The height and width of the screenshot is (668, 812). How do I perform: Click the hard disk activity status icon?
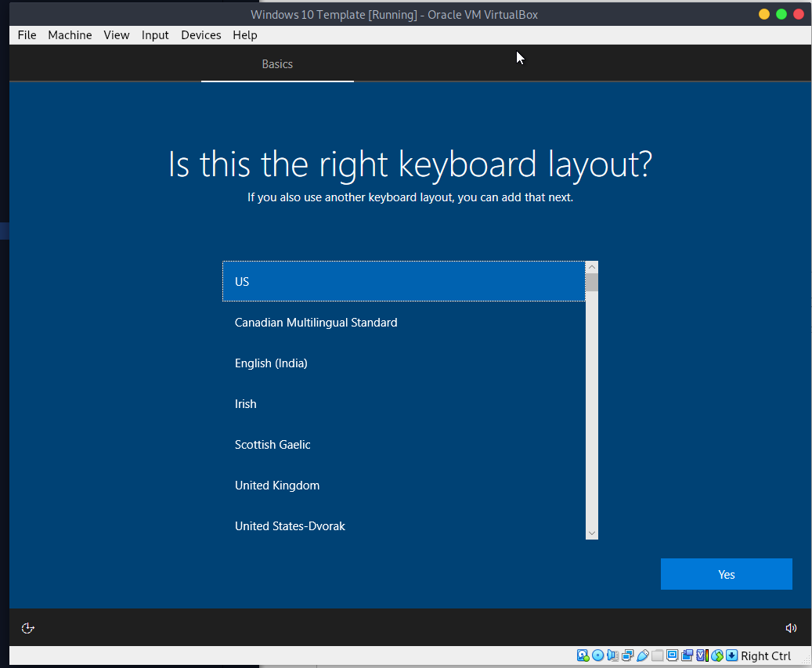[583, 655]
